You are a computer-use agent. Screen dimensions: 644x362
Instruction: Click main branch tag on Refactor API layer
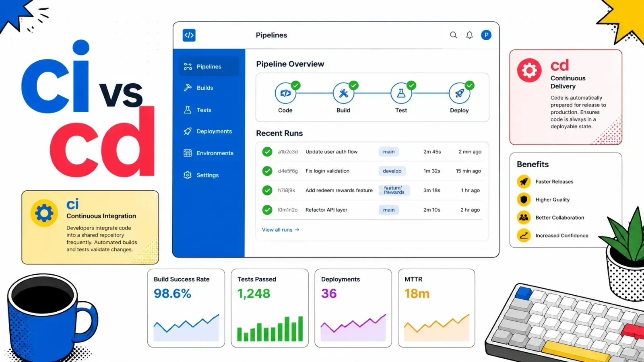389,210
